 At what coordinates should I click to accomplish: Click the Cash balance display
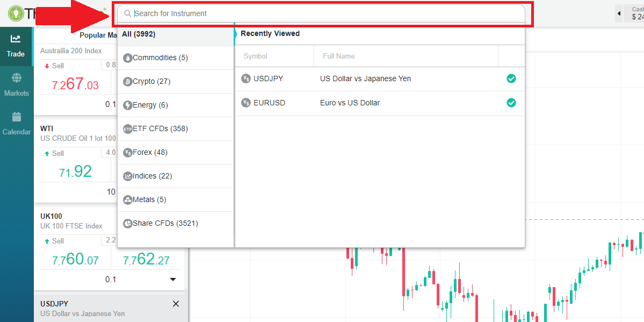[x=634, y=13]
